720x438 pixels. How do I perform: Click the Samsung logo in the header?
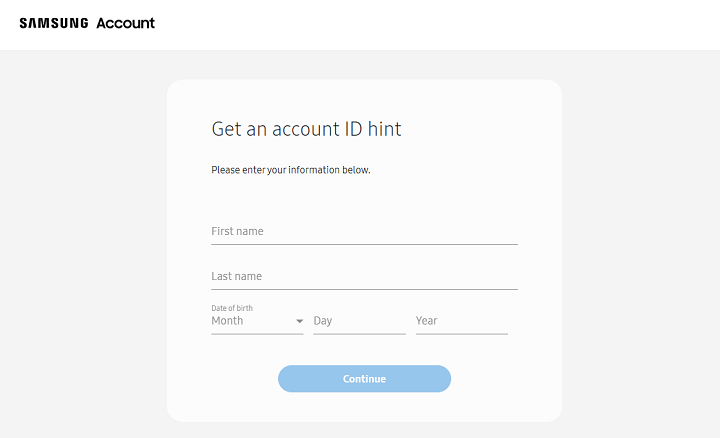tap(54, 23)
